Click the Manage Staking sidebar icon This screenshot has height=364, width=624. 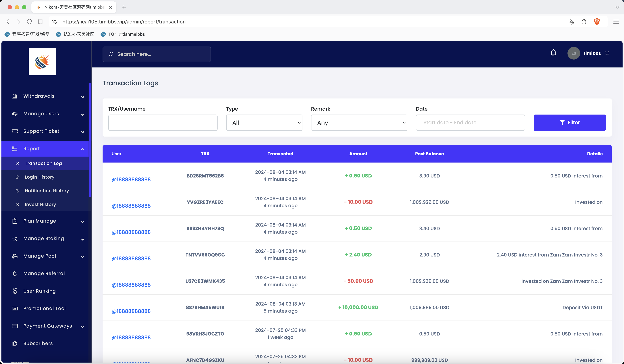pyautogui.click(x=15, y=238)
